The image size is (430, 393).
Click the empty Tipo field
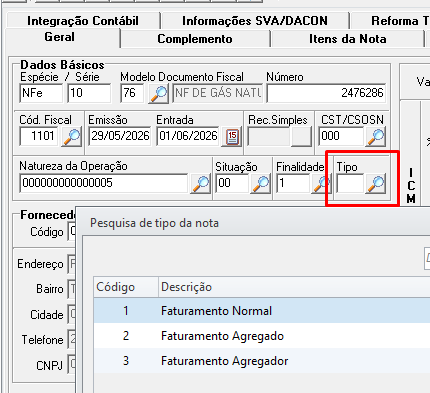pos(350,183)
